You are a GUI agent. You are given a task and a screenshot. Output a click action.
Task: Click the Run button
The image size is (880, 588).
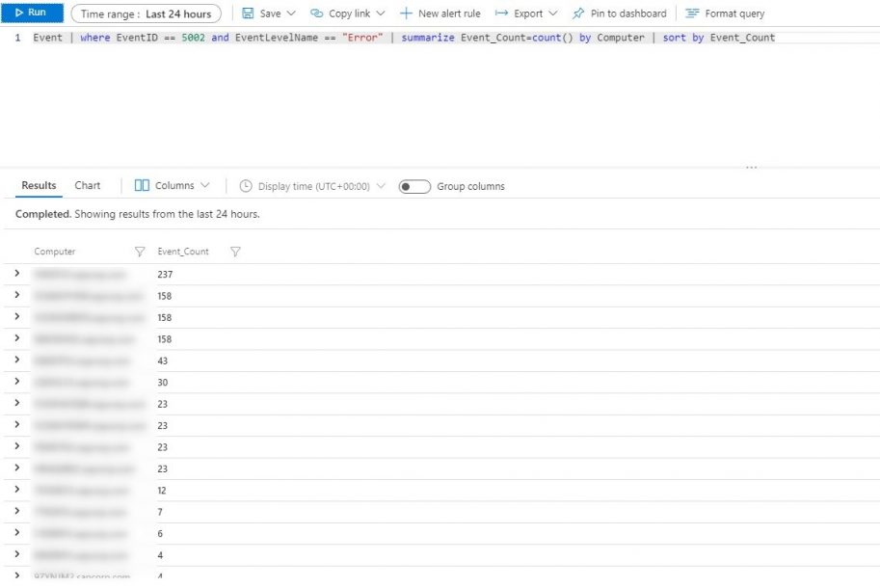tap(30, 13)
